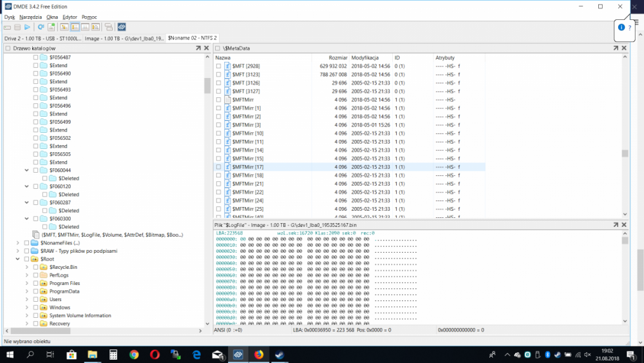Open the Narzędzia menu

pos(30,17)
